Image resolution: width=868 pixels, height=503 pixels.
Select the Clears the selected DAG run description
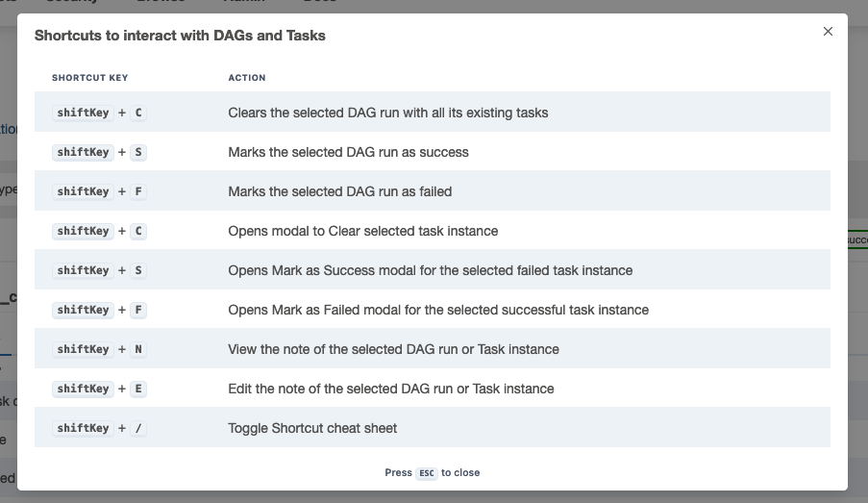(388, 113)
